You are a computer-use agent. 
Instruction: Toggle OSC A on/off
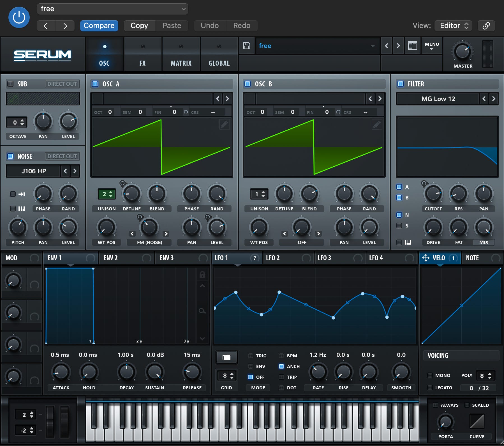95,84
